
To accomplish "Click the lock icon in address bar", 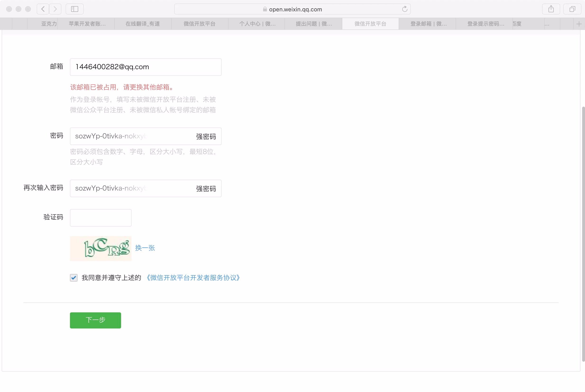I will click(265, 9).
